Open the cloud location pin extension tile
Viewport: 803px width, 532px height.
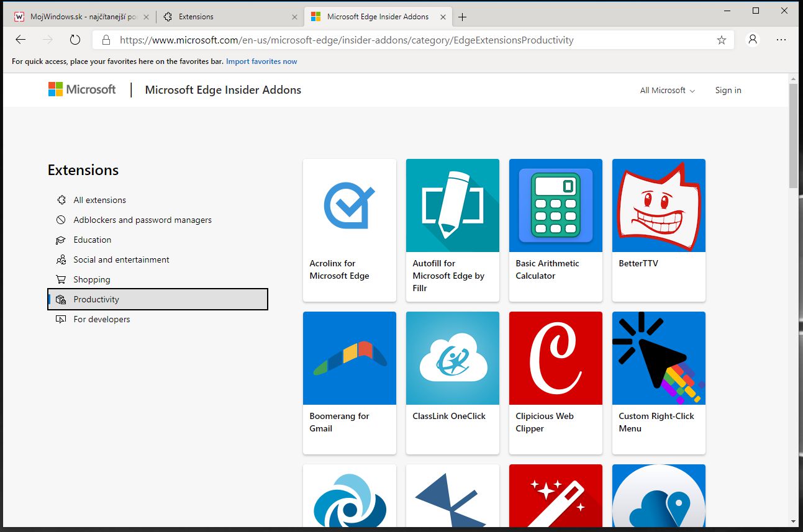click(659, 495)
